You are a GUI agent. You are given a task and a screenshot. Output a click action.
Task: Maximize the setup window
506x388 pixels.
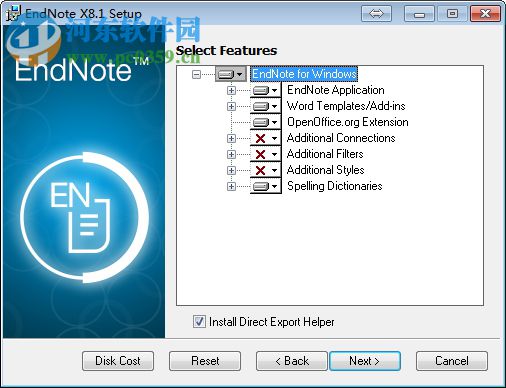click(452, 14)
